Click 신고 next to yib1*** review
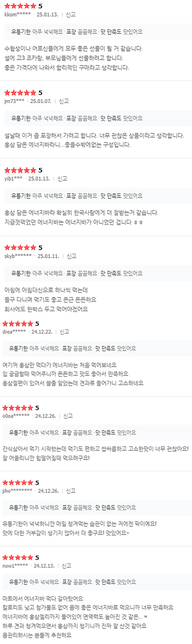 pos(62,178)
